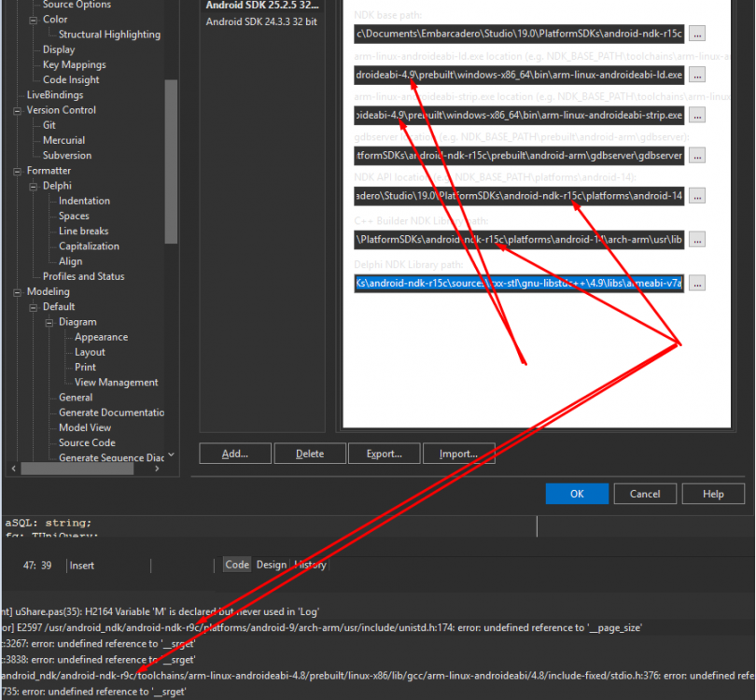The height and width of the screenshot is (700, 756).
Task: Select Mercurial under Version Control
Action: (x=63, y=140)
